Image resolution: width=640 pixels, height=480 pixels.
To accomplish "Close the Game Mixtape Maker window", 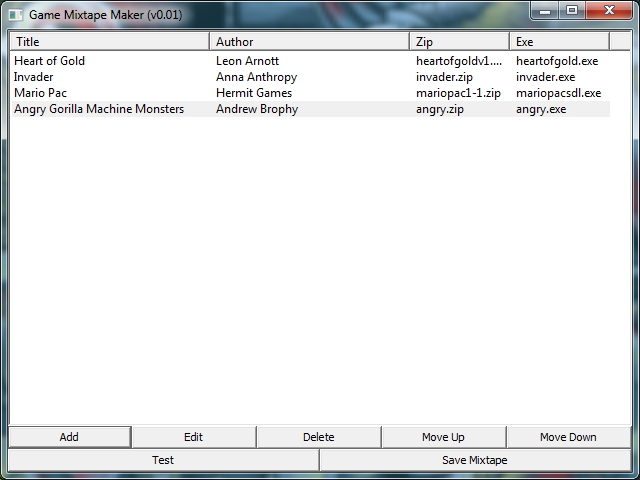I will 609,11.
